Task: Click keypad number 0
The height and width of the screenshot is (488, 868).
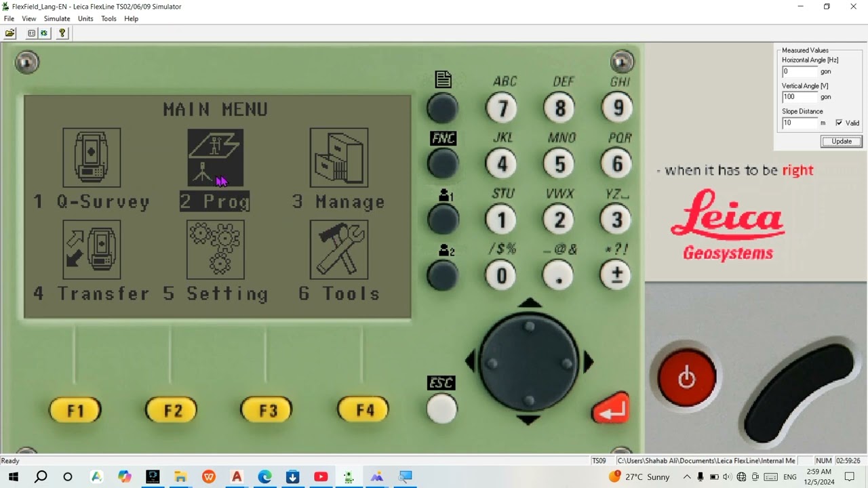Action: click(x=502, y=275)
